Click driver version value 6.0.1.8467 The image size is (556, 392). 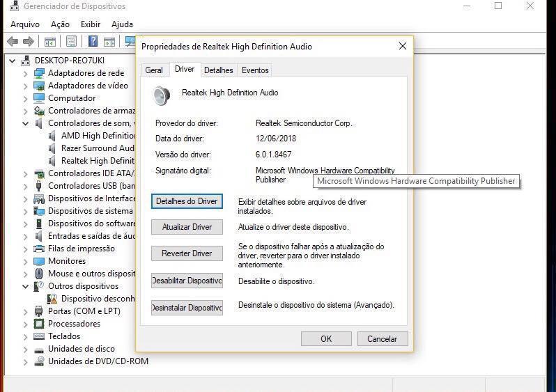click(273, 155)
